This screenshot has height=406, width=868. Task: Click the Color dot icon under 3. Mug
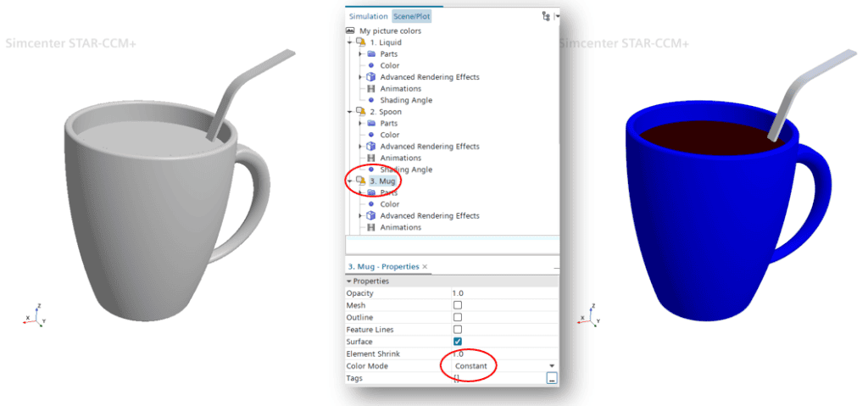pos(371,204)
